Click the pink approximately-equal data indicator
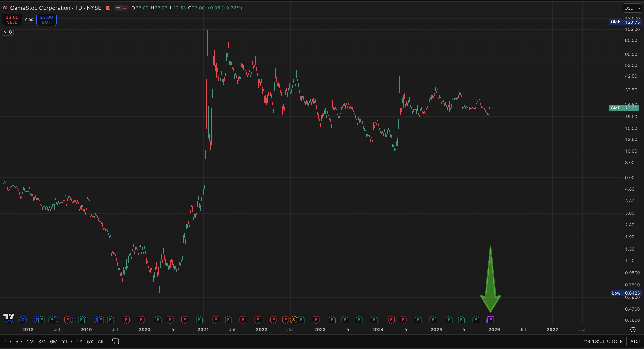 pyautogui.click(x=125, y=8)
